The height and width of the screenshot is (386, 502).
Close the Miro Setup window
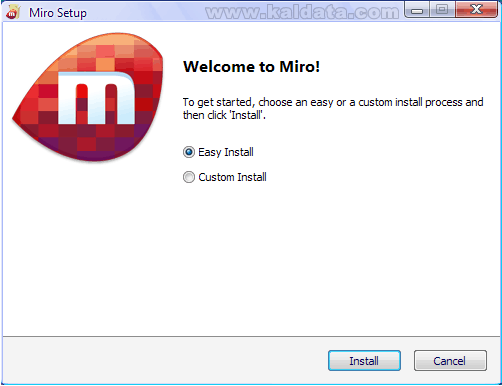[x=477, y=10]
